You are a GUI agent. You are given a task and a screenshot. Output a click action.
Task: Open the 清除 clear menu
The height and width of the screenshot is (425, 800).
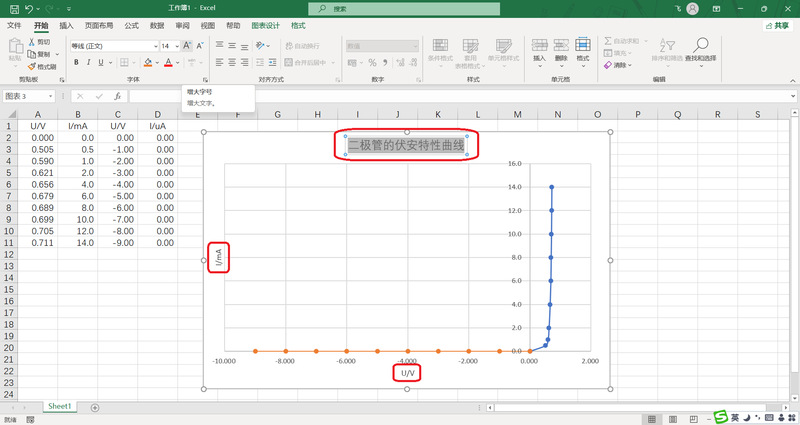(618, 65)
